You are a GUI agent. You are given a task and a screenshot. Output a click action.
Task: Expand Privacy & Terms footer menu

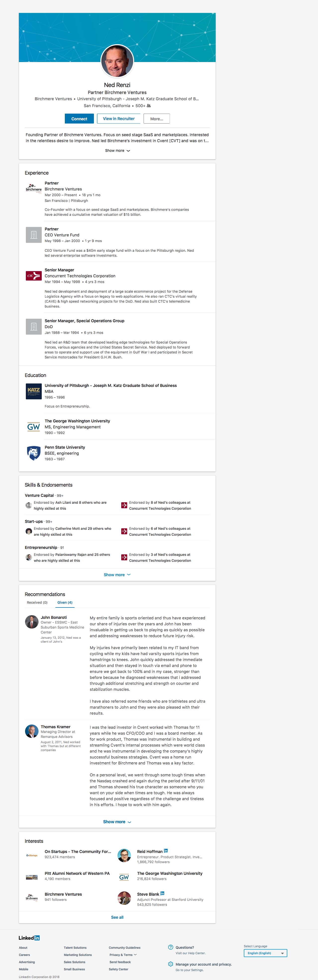point(123,955)
